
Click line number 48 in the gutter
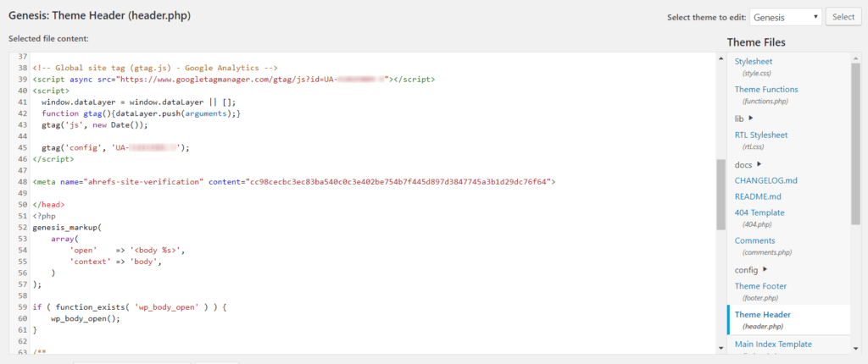(23, 181)
